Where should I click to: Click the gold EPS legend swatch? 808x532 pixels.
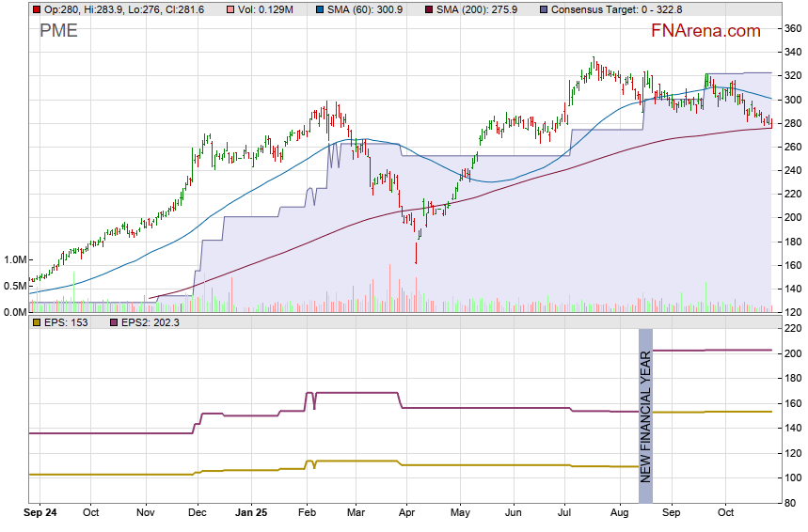point(36,322)
